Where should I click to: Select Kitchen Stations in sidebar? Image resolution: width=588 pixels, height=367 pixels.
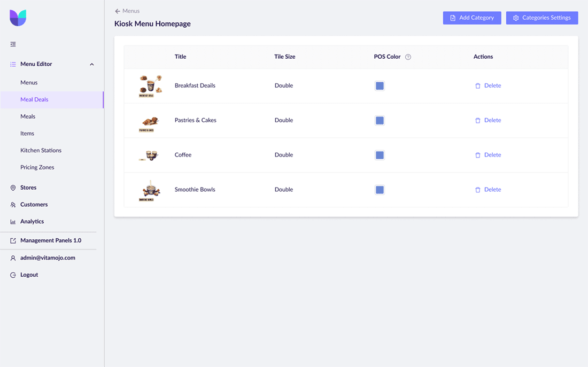click(x=41, y=151)
